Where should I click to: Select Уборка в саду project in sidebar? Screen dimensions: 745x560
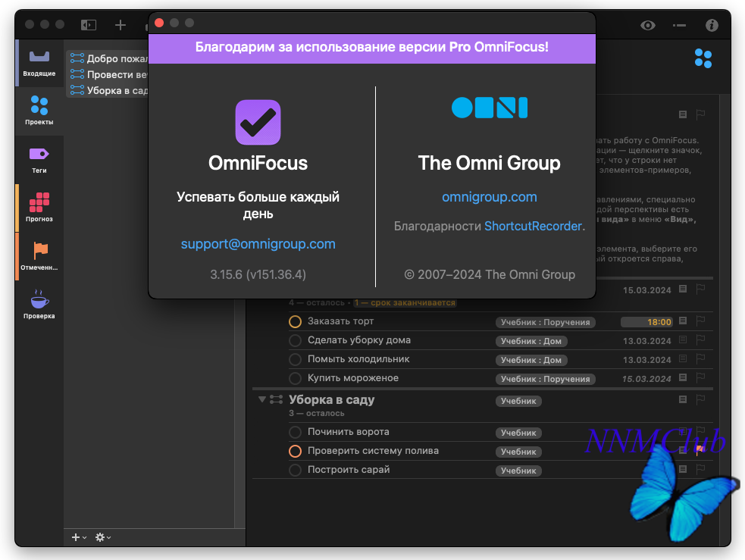108,90
